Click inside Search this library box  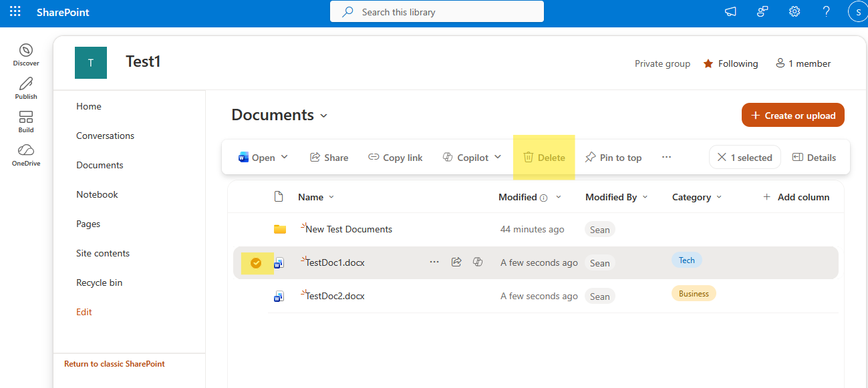click(x=437, y=11)
